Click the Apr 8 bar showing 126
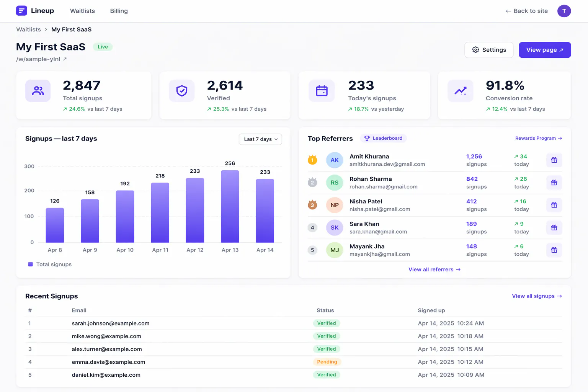 (x=55, y=225)
